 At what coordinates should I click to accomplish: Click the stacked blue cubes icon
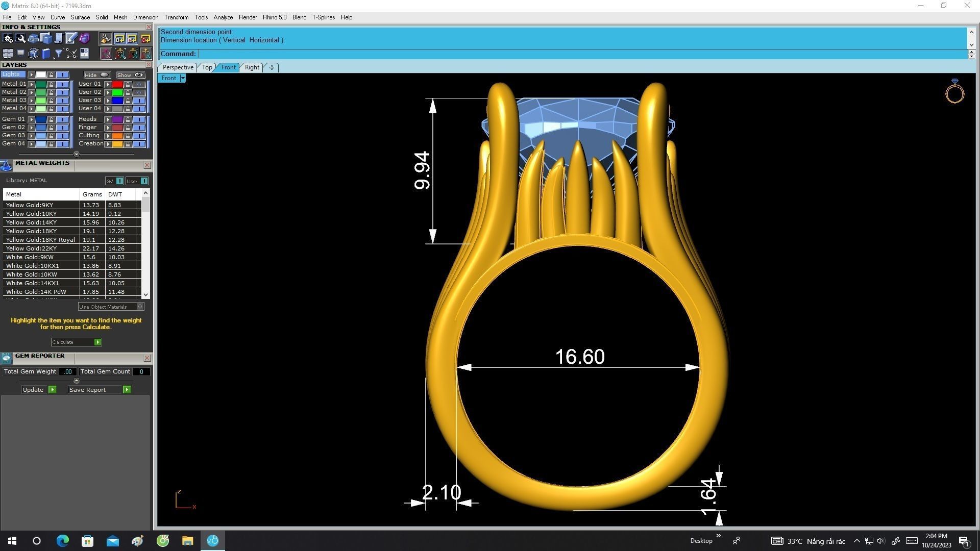click(x=46, y=38)
